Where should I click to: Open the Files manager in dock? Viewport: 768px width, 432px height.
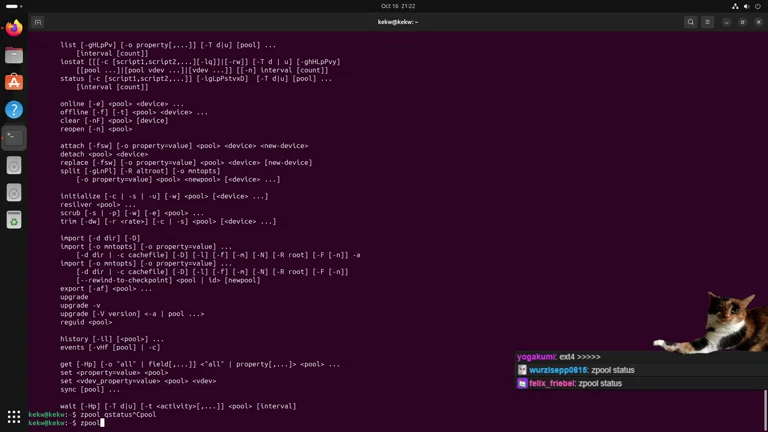pos(14,55)
